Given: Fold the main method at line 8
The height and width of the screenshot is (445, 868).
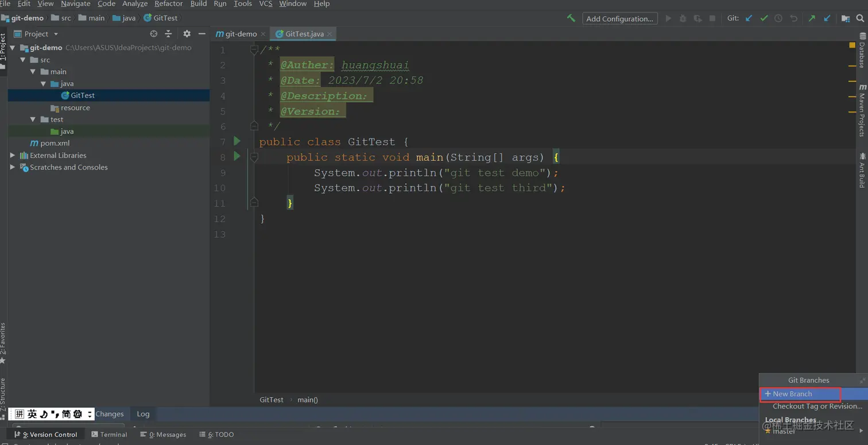Looking at the screenshot, I should point(254,157).
